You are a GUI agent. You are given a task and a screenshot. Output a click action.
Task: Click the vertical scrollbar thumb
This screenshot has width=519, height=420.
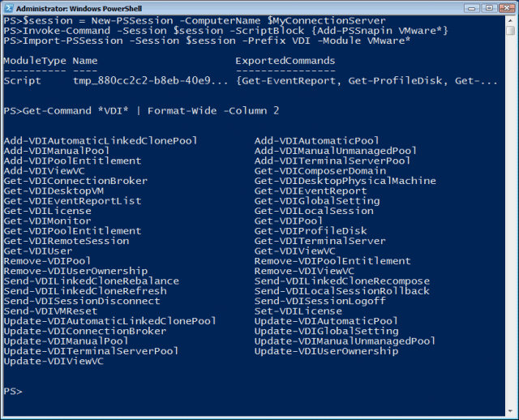(x=510, y=31)
